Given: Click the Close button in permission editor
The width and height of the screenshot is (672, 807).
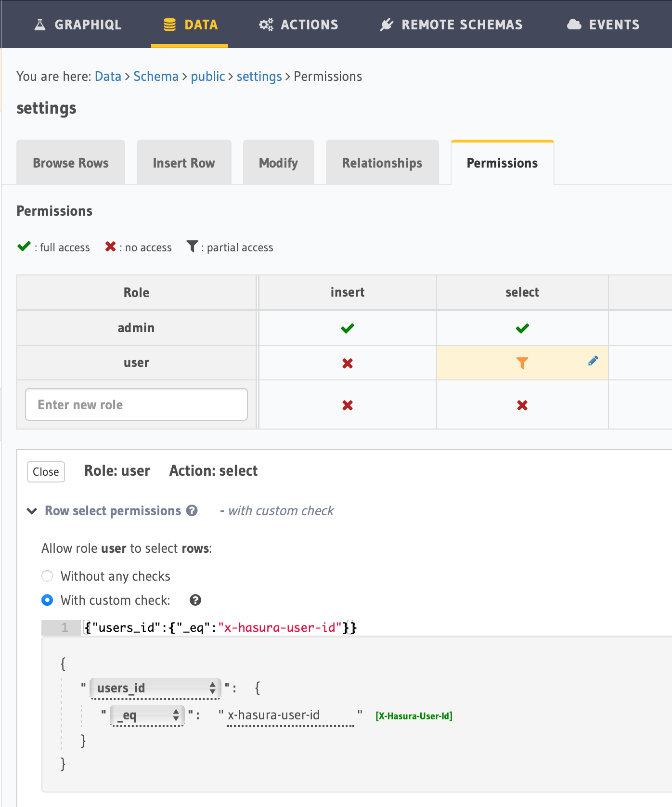Looking at the screenshot, I should point(46,472).
